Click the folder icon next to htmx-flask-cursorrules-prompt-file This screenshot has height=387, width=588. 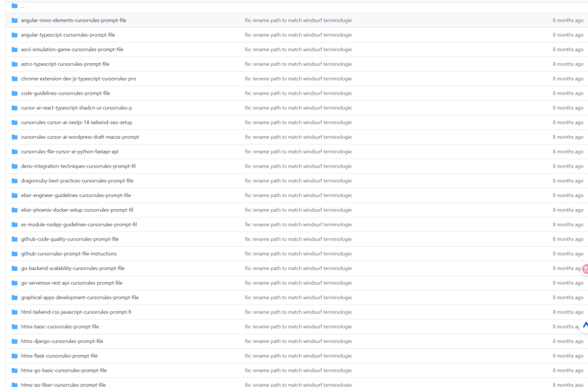tap(14, 355)
